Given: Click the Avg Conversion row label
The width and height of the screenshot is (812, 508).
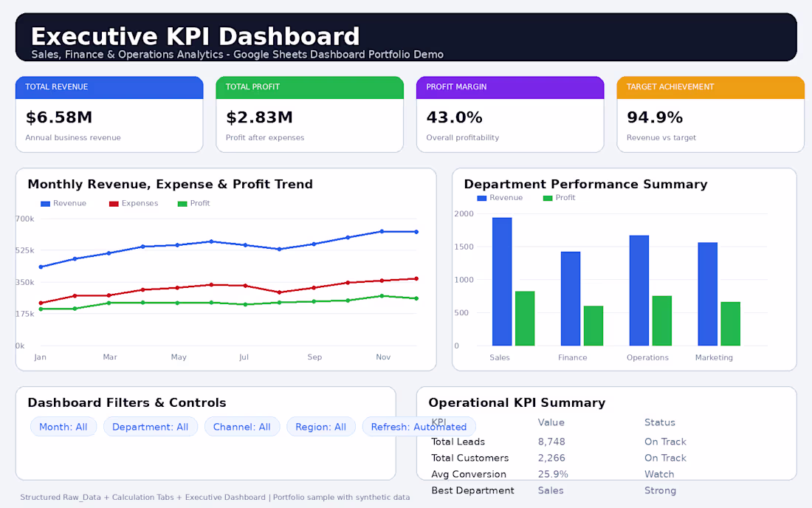Looking at the screenshot, I should click(469, 474).
